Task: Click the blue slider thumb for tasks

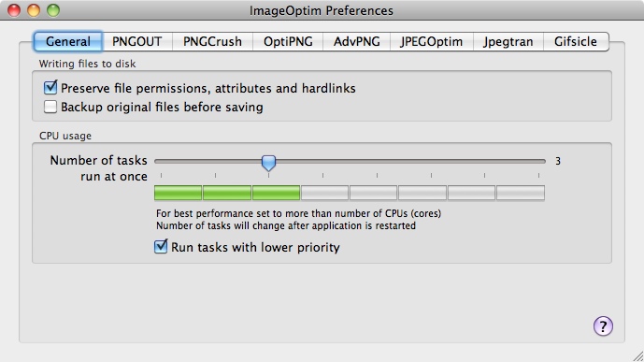Action: (268, 163)
